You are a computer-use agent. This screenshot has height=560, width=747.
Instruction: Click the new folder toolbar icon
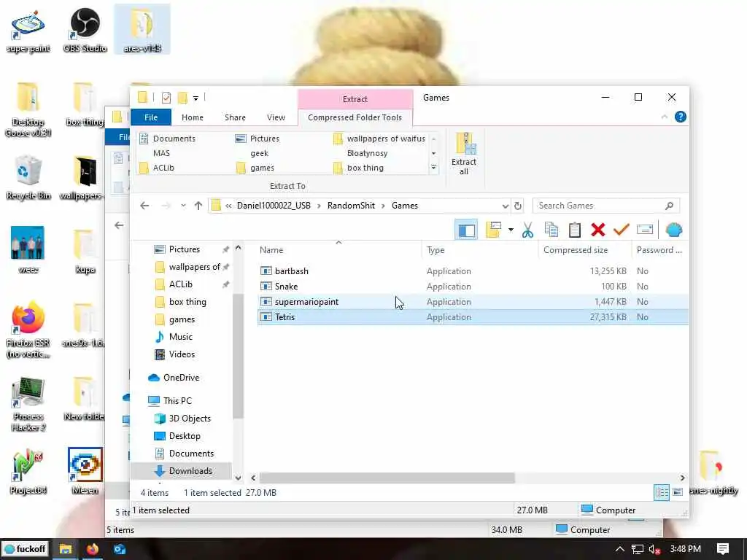[494, 230]
